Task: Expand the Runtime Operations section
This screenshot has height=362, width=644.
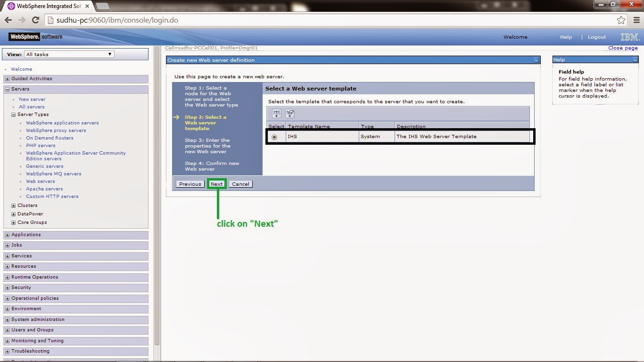Action: [8, 277]
